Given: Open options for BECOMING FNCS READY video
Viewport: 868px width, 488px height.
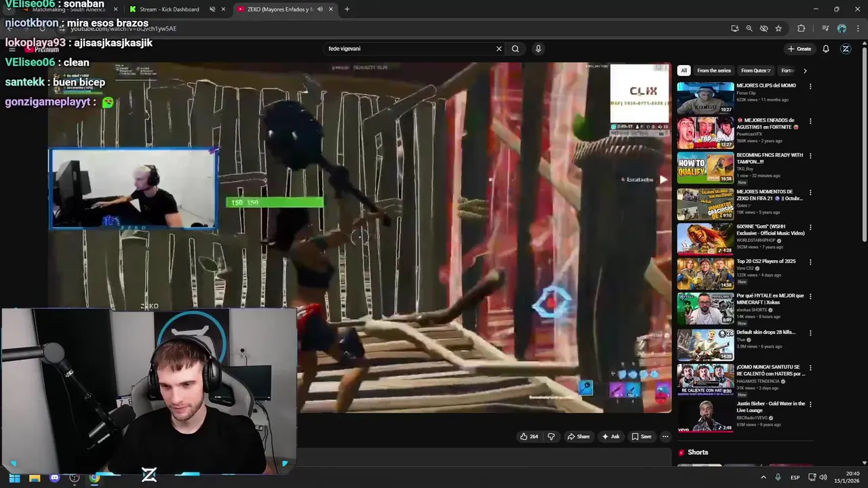Looking at the screenshot, I should click(810, 156).
